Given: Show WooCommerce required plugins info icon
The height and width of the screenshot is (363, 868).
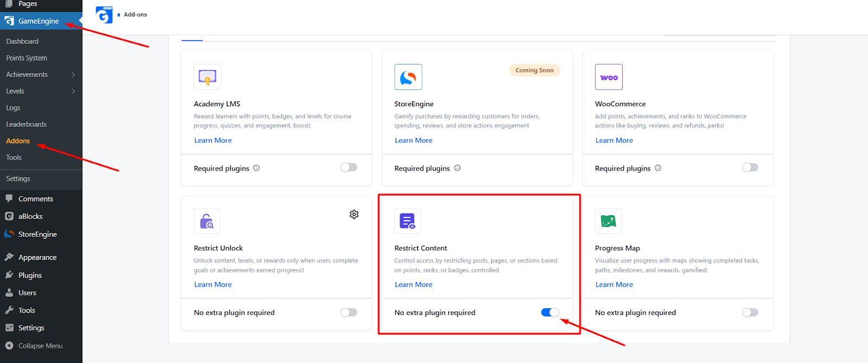Looking at the screenshot, I should click(x=658, y=168).
